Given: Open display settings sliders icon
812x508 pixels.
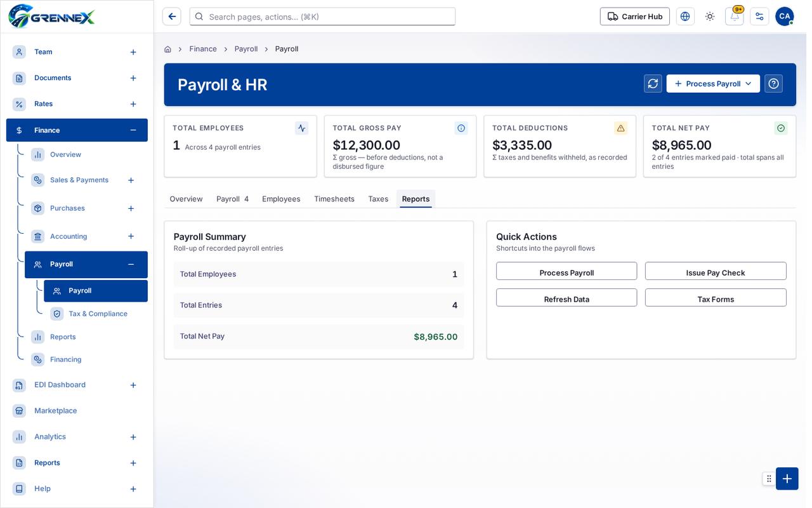Looking at the screenshot, I should pos(759,17).
